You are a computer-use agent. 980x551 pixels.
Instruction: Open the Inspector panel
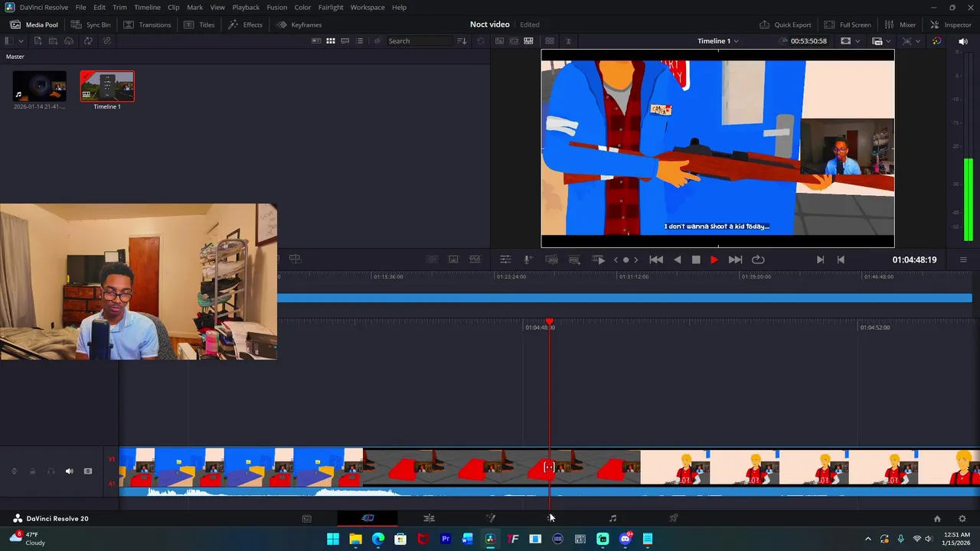coord(950,24)
